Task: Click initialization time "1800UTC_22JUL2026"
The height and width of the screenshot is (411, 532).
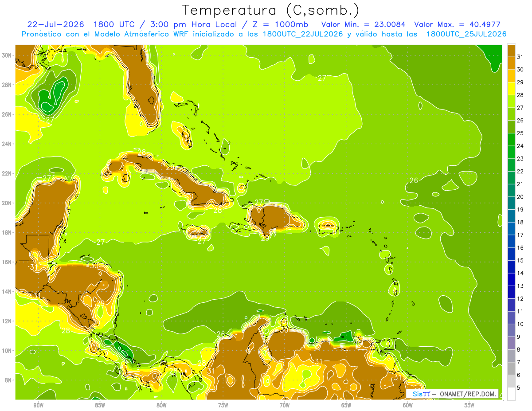Action: (303, 34)
